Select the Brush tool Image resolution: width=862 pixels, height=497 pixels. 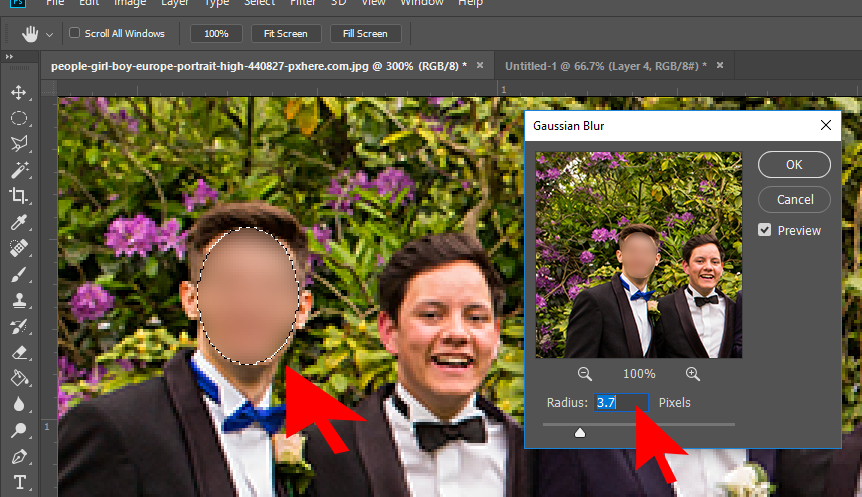[x=19, y=274]
